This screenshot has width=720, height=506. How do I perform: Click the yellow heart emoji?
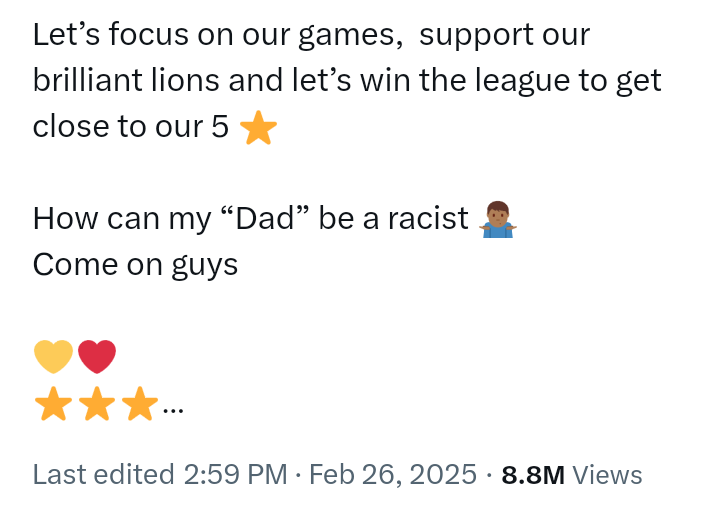click(53, 357)
